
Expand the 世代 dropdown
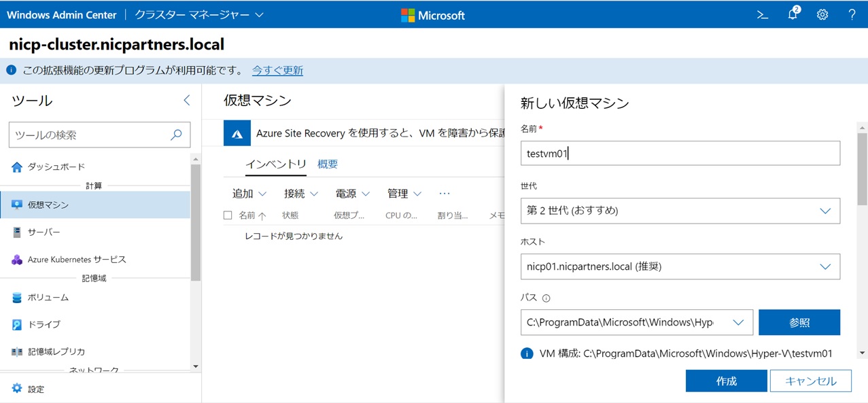coord(680,211)
